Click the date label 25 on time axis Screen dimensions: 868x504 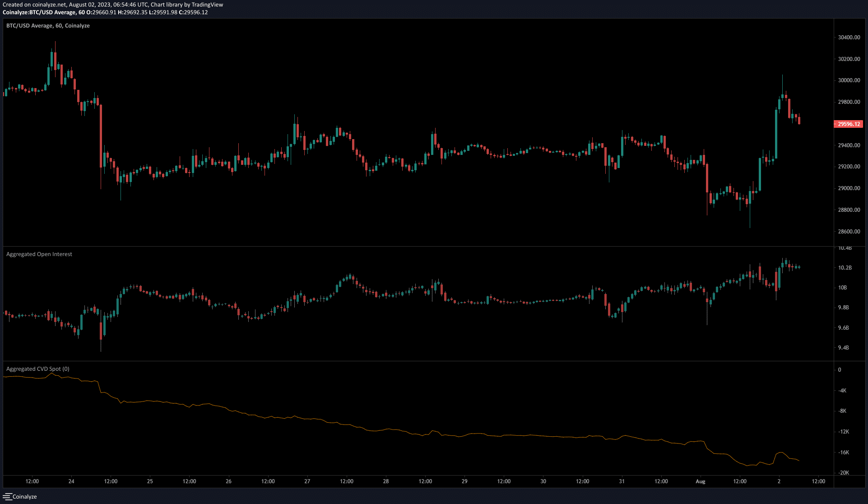150,481
